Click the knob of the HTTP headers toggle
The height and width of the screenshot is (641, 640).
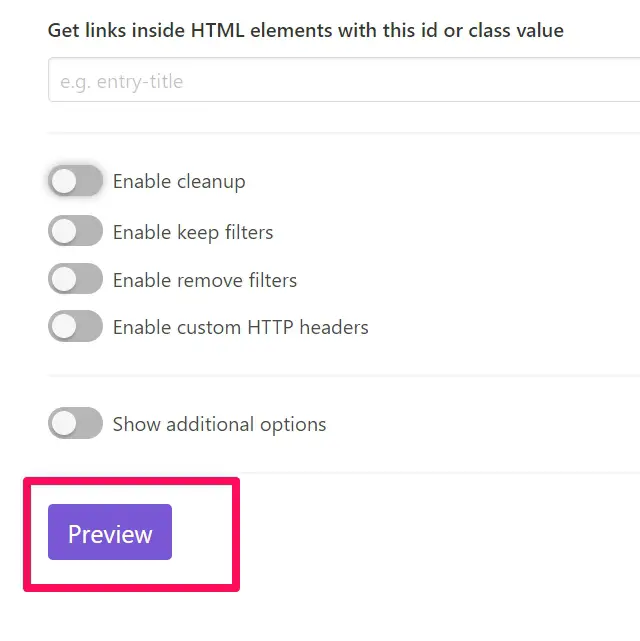pos(64,327)
